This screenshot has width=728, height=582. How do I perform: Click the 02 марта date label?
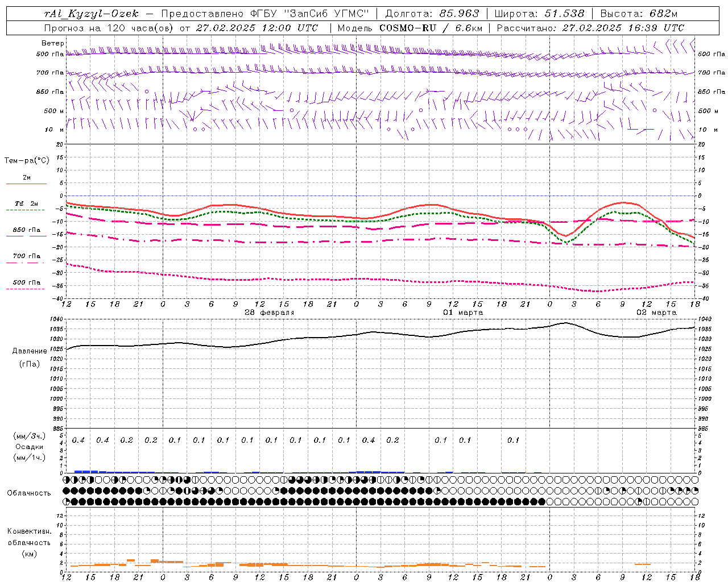coord(656,313)
